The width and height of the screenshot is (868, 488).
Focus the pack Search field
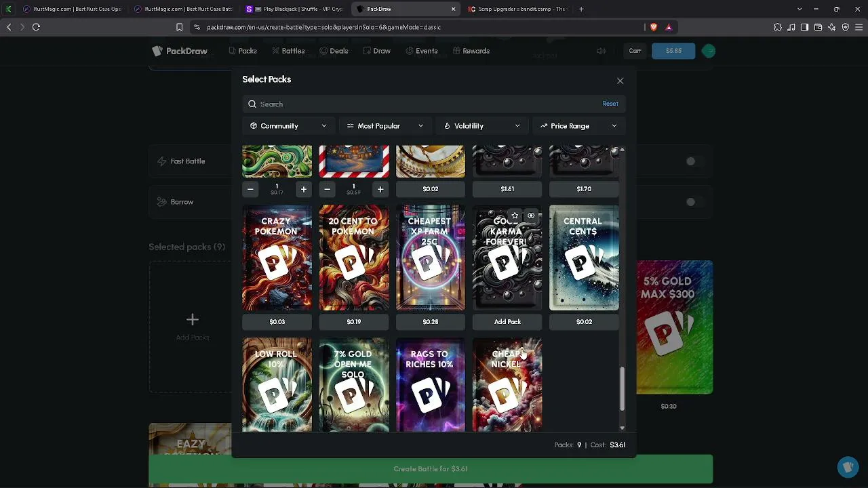point(433,104)
